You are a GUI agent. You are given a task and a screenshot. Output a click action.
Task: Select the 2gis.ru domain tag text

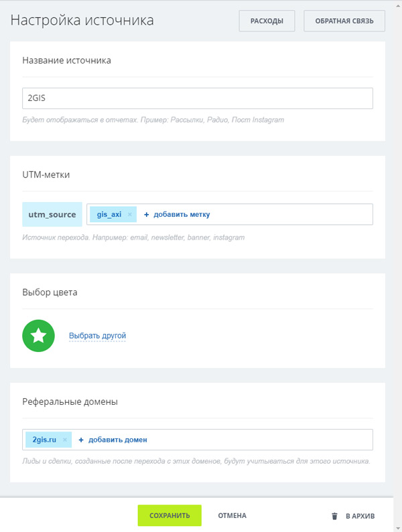tap(44, 440)
